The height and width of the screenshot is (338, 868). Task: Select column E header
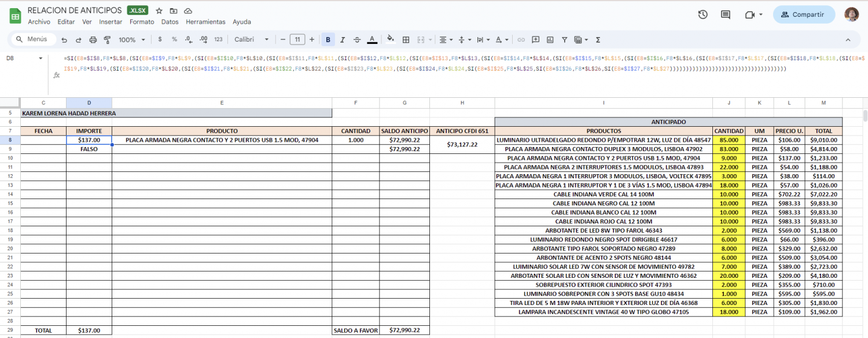[222, 102]
